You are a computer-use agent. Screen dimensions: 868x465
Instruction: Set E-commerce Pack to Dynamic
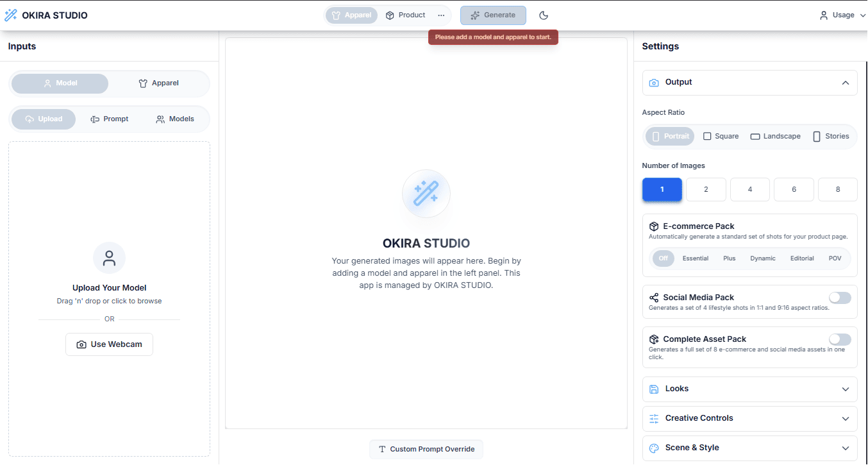(x=763, y=258)
